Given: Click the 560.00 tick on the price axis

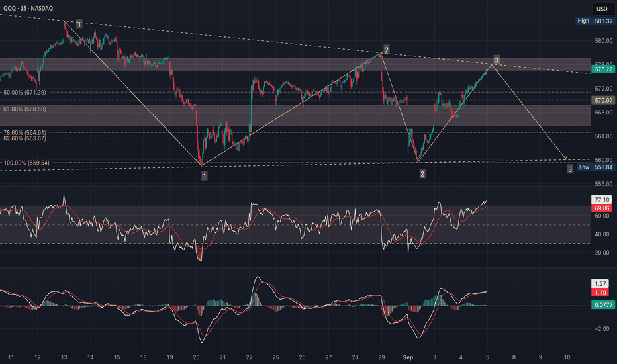Looking at the screenshot, I should 603,160.
